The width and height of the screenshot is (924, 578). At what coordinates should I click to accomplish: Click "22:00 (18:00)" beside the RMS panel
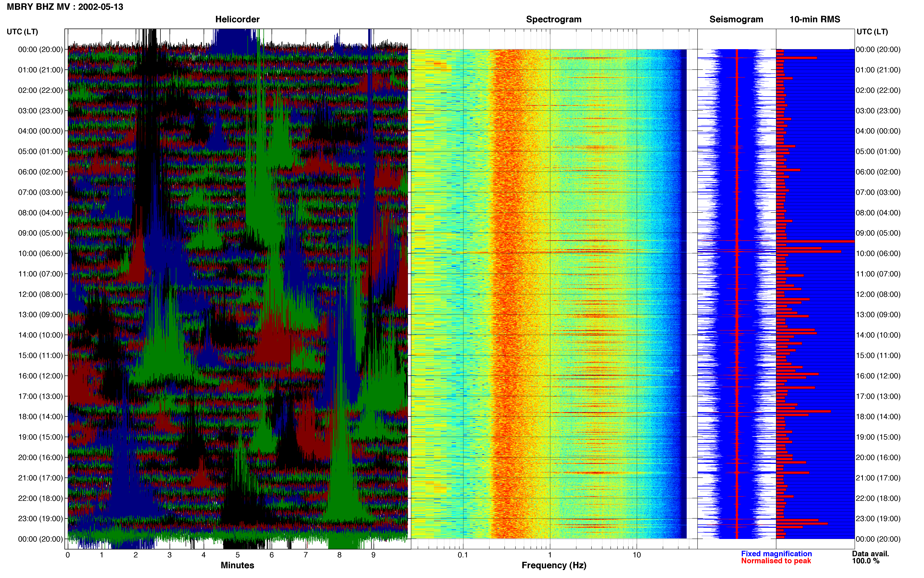(878, 498)
